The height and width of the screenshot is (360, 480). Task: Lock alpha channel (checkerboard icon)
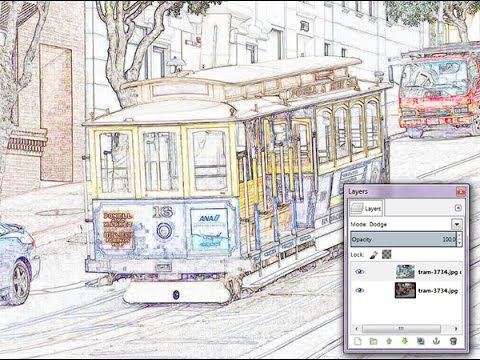pyautogui.click(x=386, y=255)
